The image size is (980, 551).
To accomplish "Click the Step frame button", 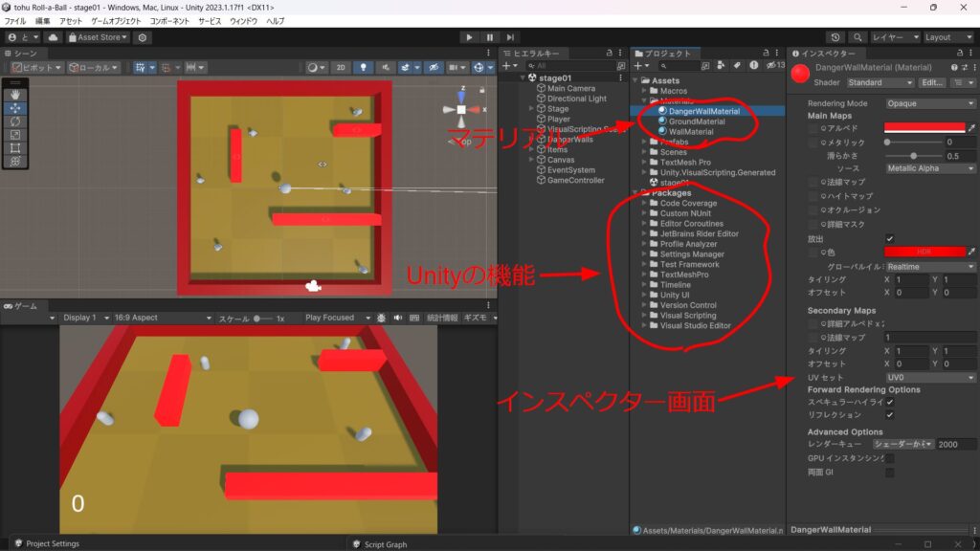I will pyautogui.click(x=510, y=37).
